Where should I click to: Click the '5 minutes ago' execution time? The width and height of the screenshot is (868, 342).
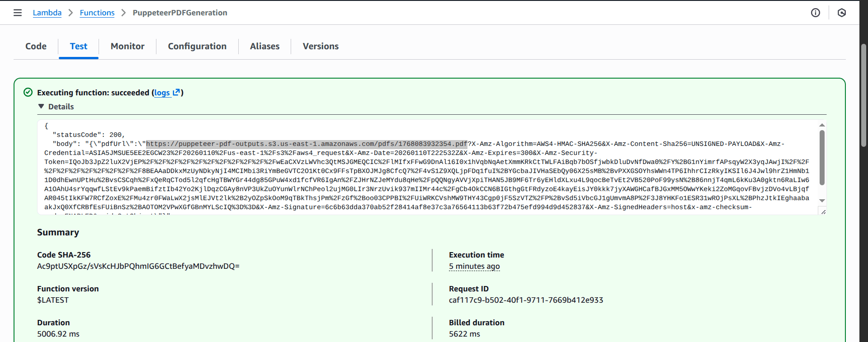coord(474,266)
